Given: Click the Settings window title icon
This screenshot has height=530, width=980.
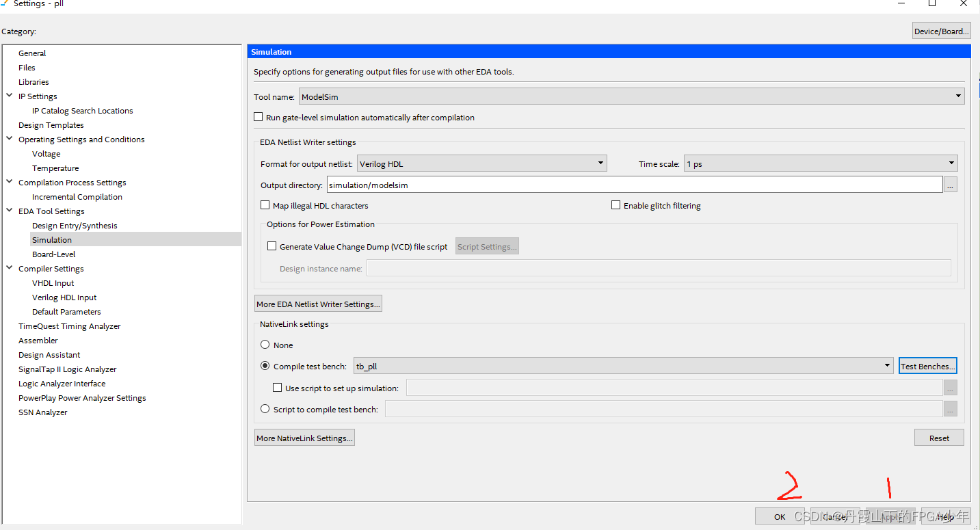Looking at the screenshot, I should click(x=5, y=3).
